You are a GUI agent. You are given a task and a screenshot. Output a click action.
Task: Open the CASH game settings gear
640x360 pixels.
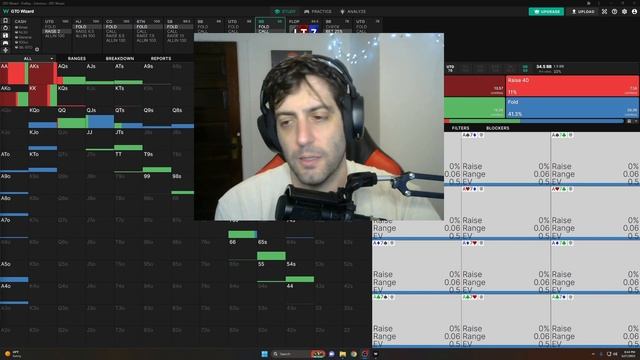point(37,49)
